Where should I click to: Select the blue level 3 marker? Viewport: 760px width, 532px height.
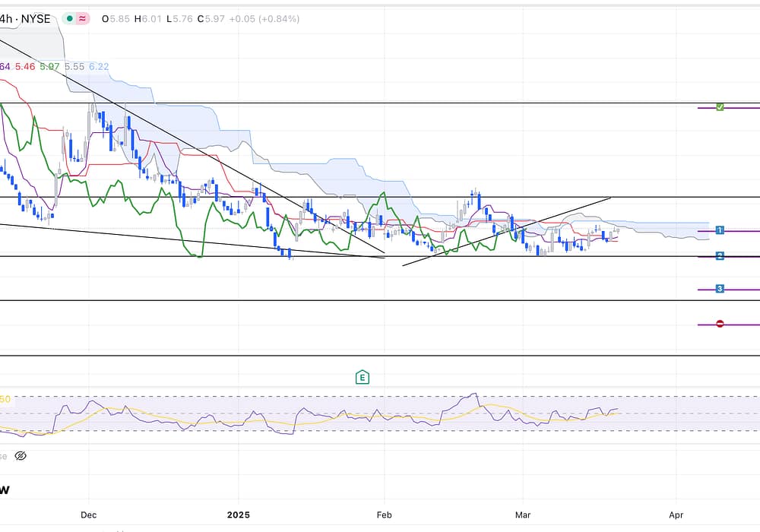[x=720, y=289]
